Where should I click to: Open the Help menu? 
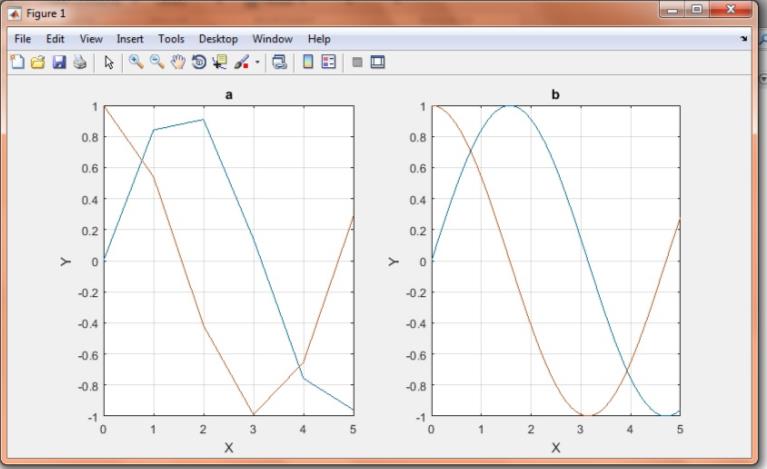[319, 39]
